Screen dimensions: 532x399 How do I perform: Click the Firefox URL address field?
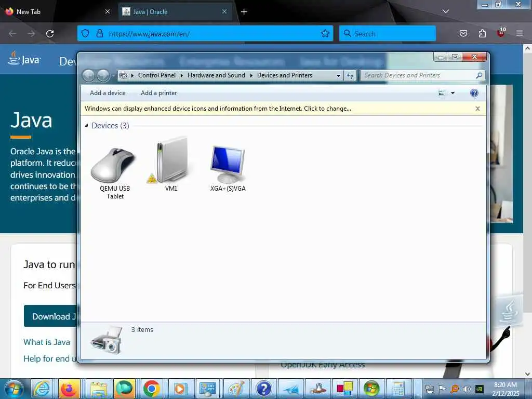[x=205, y=34]
